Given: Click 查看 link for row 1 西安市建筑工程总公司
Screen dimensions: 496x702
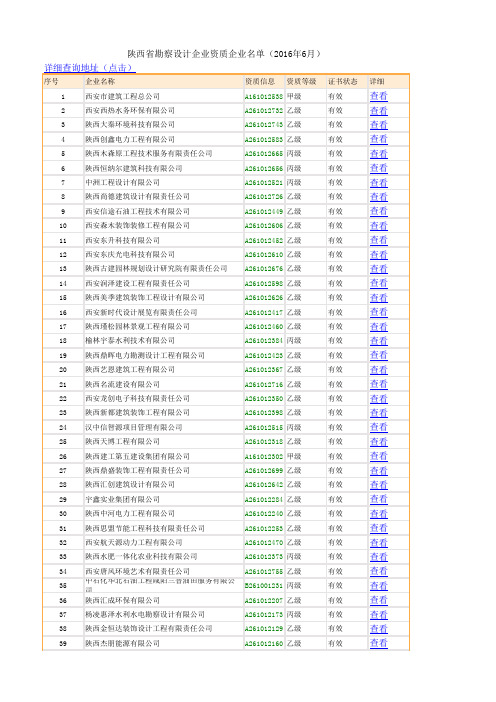Looking at the screenshot, I should point(379,96).
